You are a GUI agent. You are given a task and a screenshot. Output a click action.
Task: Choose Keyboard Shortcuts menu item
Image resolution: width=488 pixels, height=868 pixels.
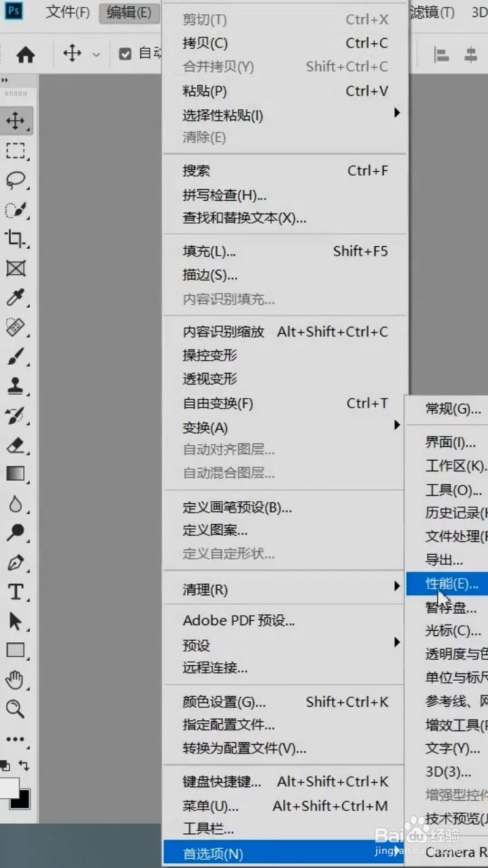pos(285,782)
